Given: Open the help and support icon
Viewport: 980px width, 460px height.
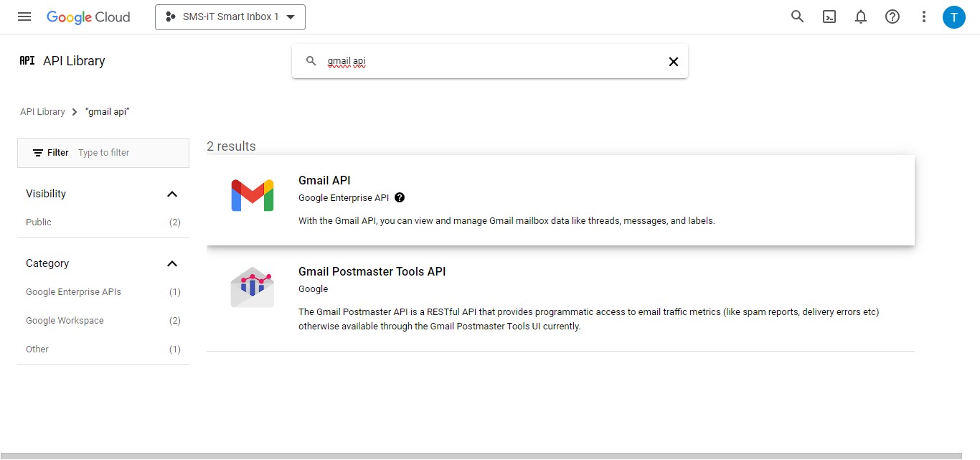Looking at the screenshot, I should (892, 17).
